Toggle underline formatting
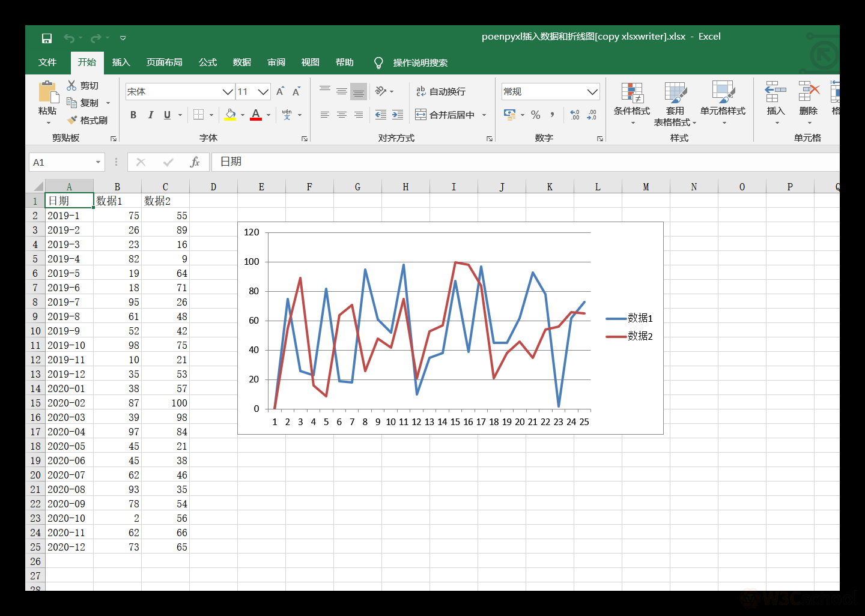Viewport: 865px width, 616px height. 167,115
